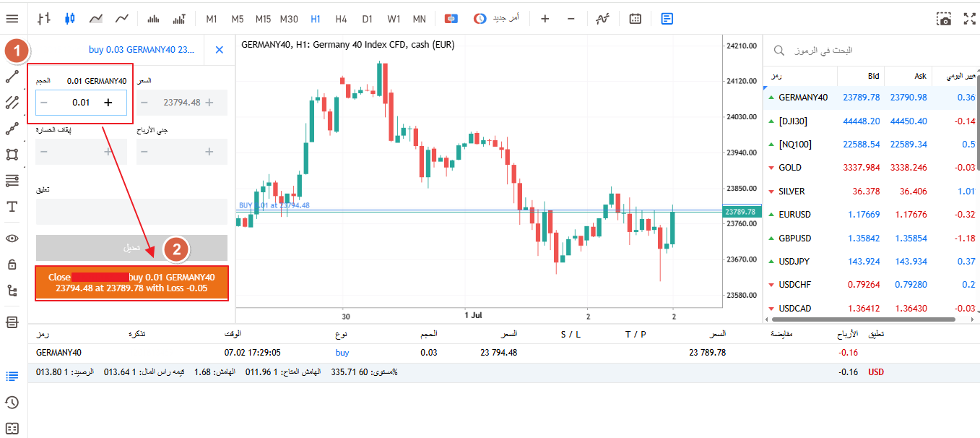The width and height of the screenshot is (980, 438).
Task: Toggle the trade panel icon in toolbar
Action: click(667, 18)
